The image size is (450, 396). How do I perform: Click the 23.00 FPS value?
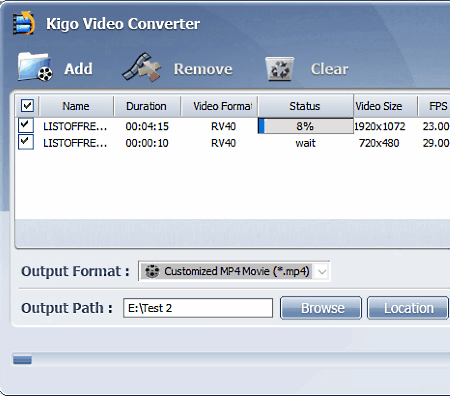pyautogui.click(x=436, y=126)
